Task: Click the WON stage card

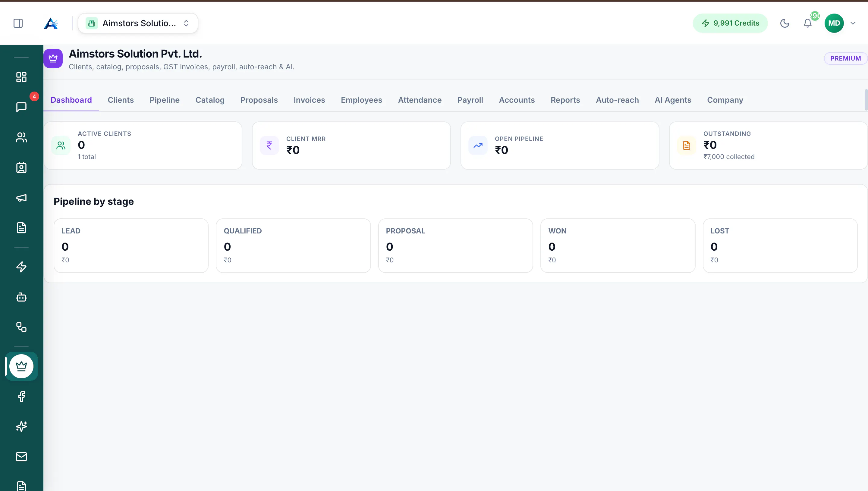Action: [x=618, y=245]
